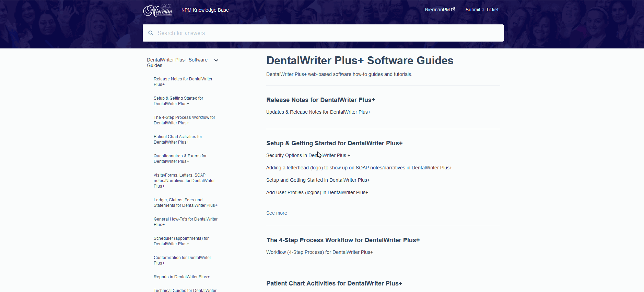Screen dimensions: 644x292
Task: Open Security Options in DentalWriter Plus + article
Action: [x=308, y=155]
